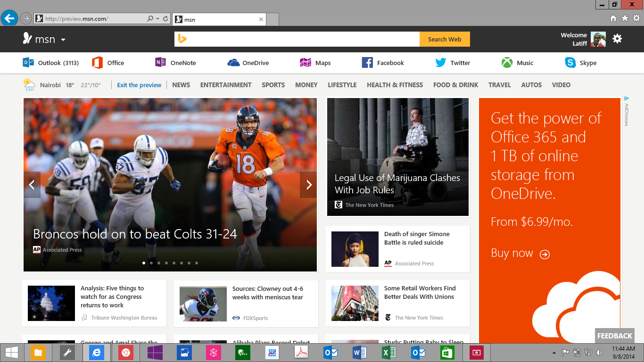Open Broncos beat Colts headline
The image size is (644, 362).
point(135,234)
